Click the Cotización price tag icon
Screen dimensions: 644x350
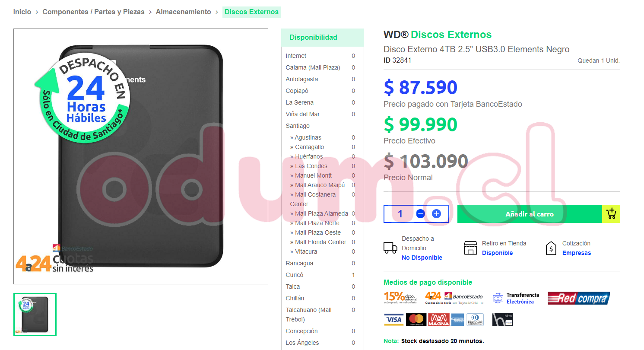[x=551, y=248]
